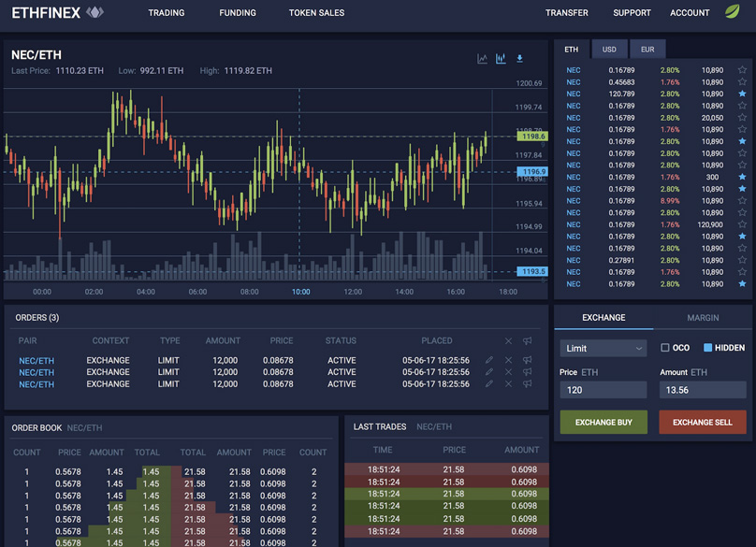The image size is (756, 547).
Task: Click the ORDER BOOK heading
Action: pos(36,428)
